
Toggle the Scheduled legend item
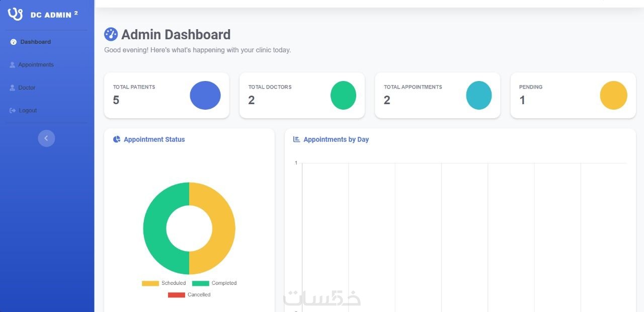click(164, 283)
